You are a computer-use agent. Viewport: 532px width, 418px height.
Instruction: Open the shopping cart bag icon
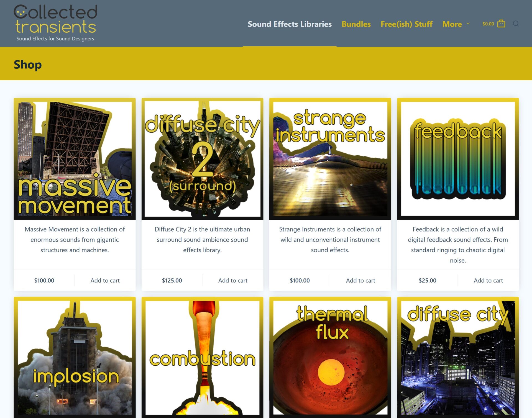click(x=501, y=24)
